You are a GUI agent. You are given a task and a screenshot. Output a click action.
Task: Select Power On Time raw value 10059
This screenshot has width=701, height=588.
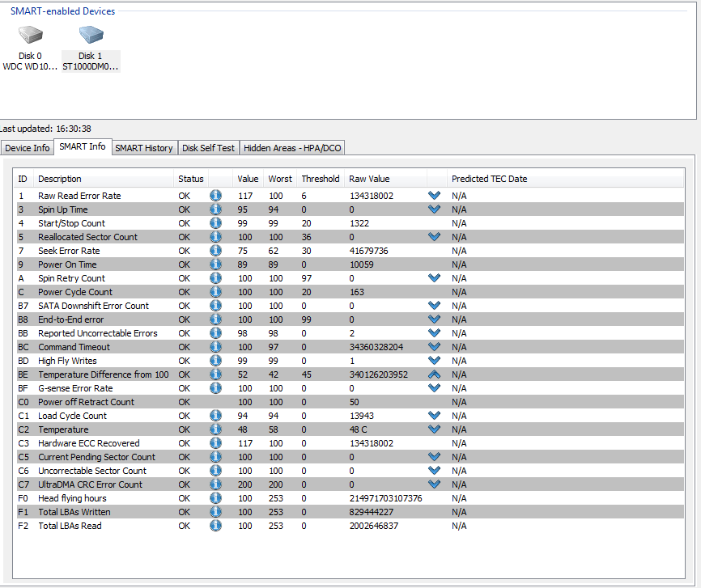pos(362,264)
